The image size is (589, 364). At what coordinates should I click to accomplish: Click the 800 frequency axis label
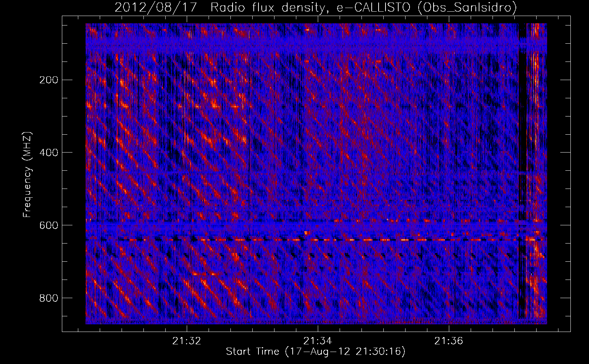pyautogui.click(x=48, y=298)
